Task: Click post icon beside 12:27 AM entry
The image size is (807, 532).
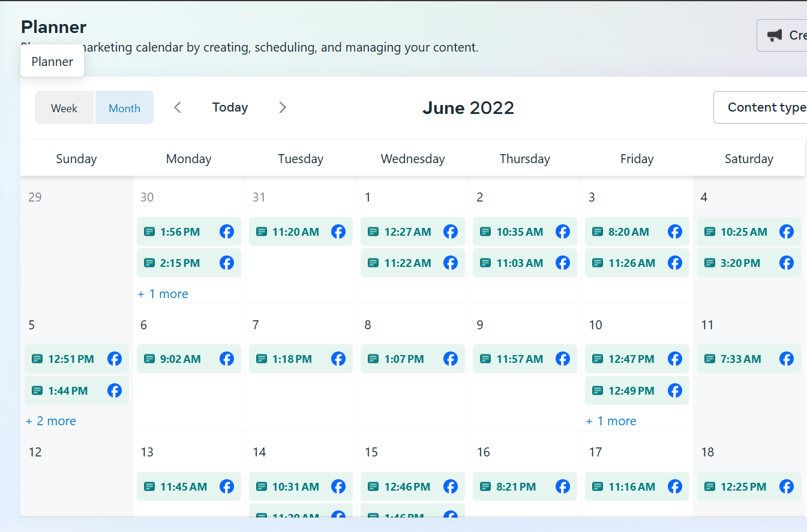Action: click(x=373, y=232)
